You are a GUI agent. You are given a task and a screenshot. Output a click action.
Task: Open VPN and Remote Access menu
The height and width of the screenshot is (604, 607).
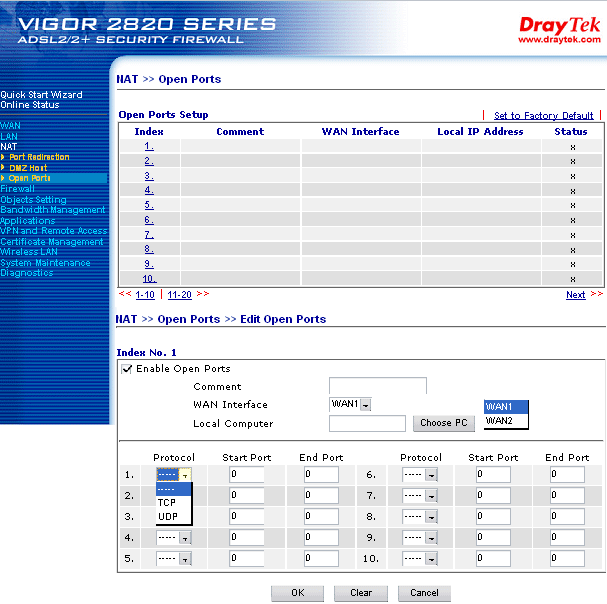pos(54,231)
